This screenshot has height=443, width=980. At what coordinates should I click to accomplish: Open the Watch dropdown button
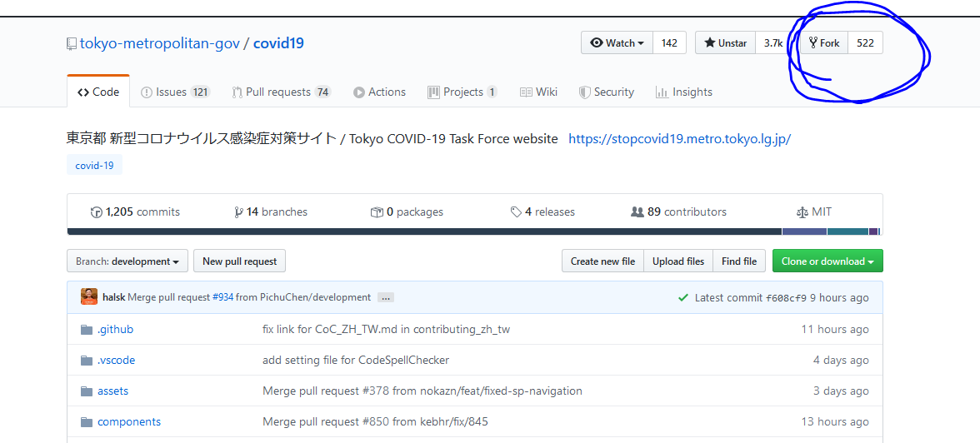click(617, 43)
